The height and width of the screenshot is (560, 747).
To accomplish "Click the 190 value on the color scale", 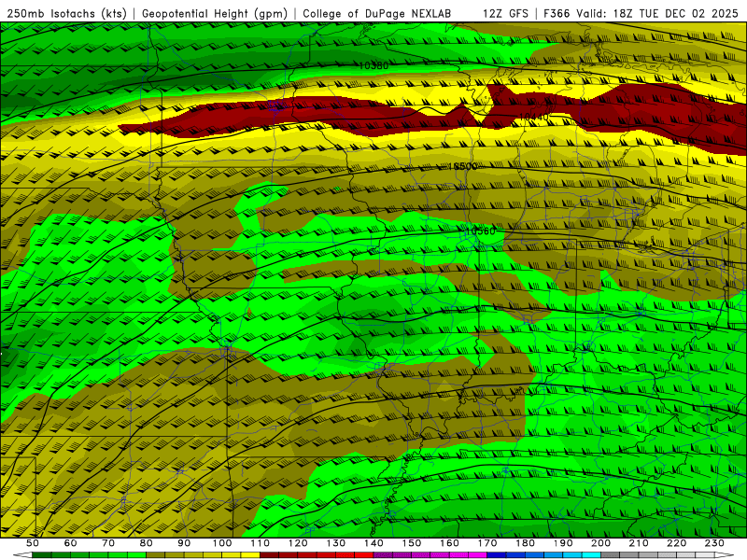I will coord(564,543).
